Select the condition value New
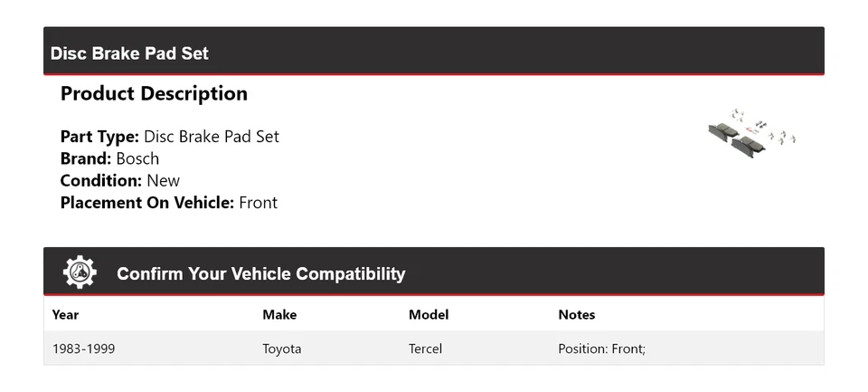Viewport: 868px width, 392px height. click(163, 180)
